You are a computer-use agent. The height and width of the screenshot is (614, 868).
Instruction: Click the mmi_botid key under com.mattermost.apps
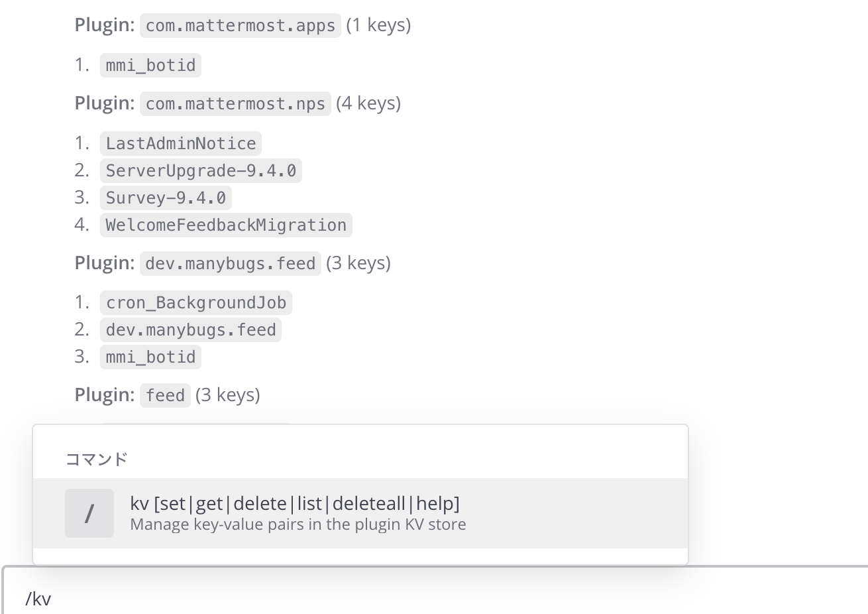(150, 66)
